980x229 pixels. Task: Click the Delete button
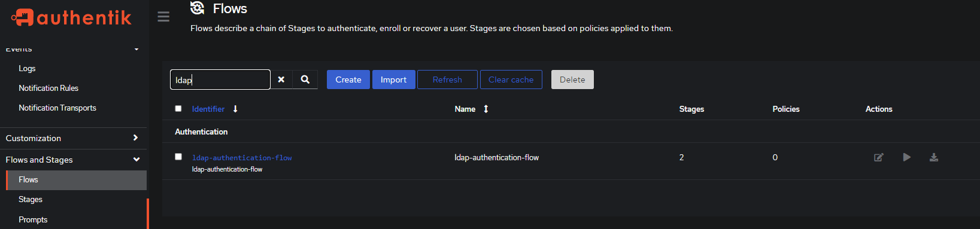(572, 80)
